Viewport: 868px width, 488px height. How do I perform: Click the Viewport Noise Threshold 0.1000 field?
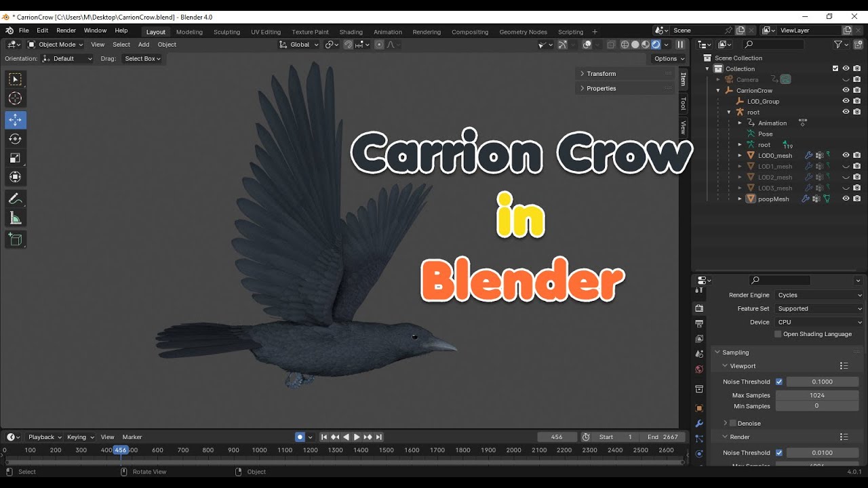(x=823, y=382)
